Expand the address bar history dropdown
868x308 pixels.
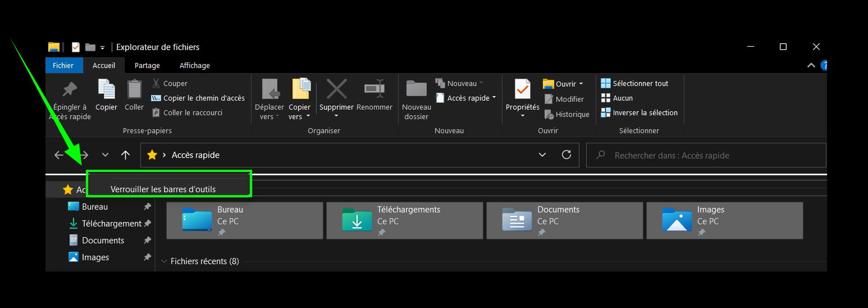point(542,155)
